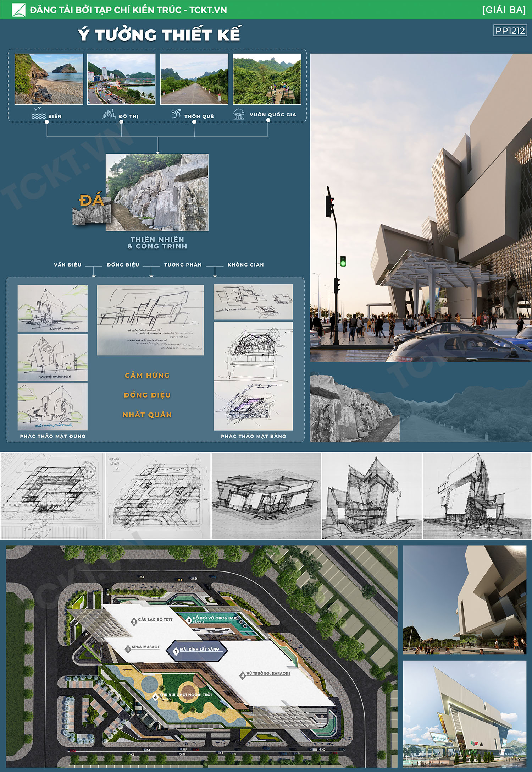
Task: Click the marker next to SPA & MASAGE
Action: [128, 649]
